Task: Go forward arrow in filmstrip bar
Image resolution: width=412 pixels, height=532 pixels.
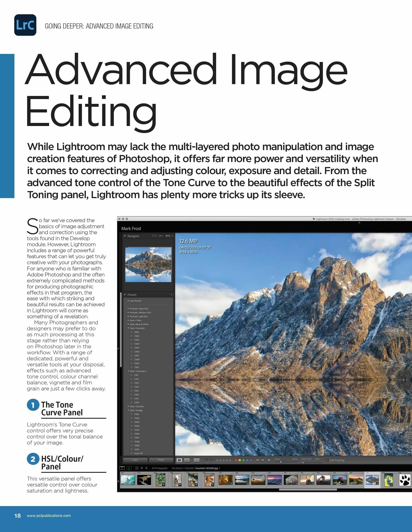Action: tap(146, 468)
